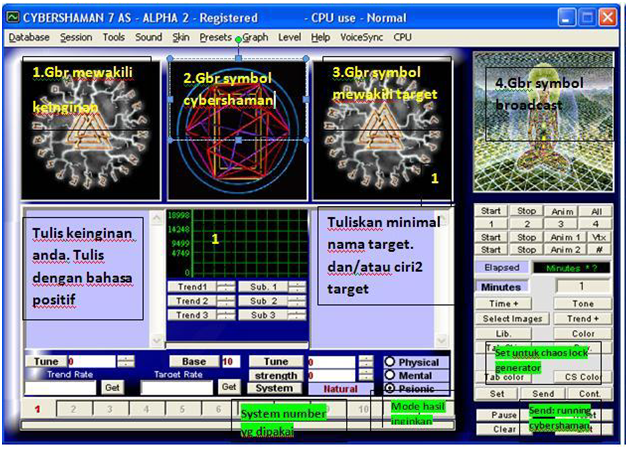The height and width of the screenshot is (452, 627).
Task: Open the CPU menu
Action: pos(402,38)
